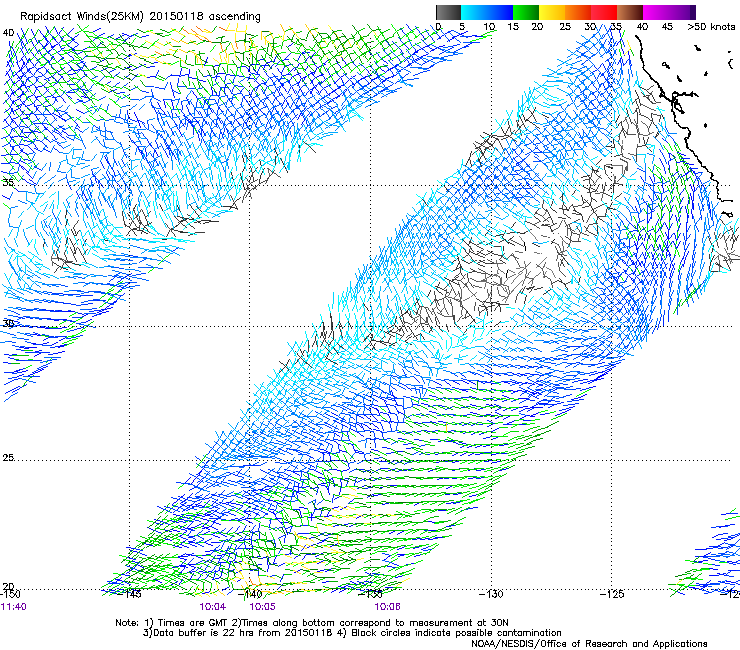The height and width of the screenshot is (650, 740).
Task: Click the brown 35-40 knots legend swatch
Action: pos(630,12)
